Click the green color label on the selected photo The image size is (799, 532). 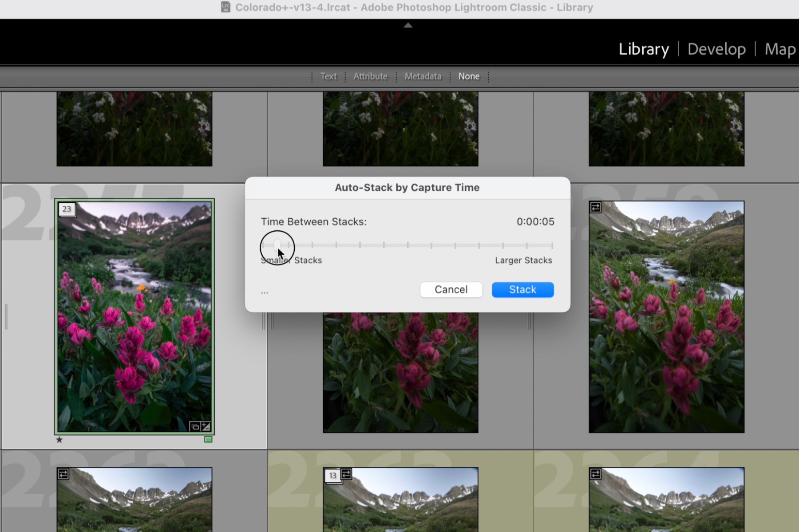208,439
